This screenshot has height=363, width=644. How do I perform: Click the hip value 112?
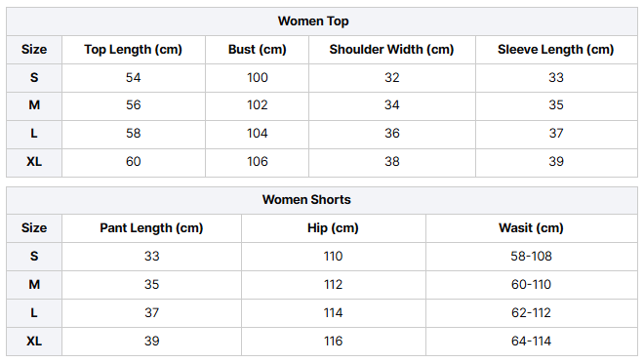click(333, 285)
